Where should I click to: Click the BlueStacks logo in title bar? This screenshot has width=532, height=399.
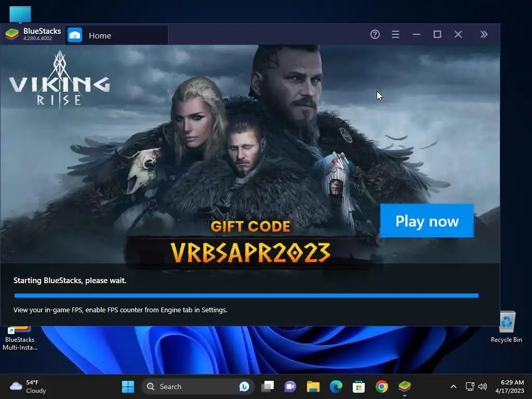[12, 34]
